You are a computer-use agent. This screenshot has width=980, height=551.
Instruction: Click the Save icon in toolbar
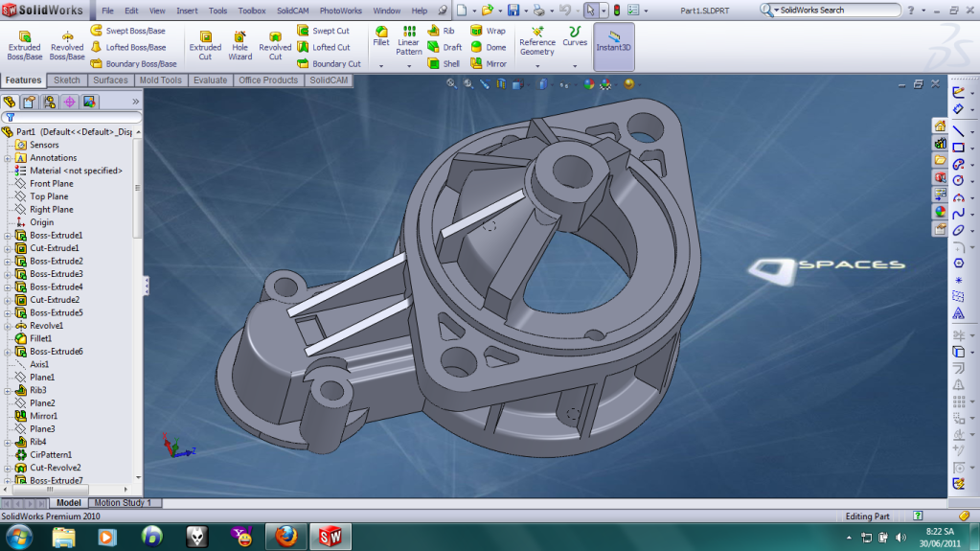[513, 10]
